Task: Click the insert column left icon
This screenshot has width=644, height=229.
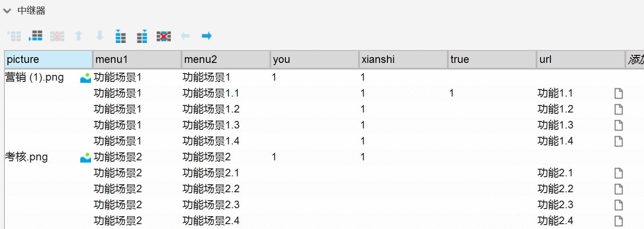Action: point(121,36)
